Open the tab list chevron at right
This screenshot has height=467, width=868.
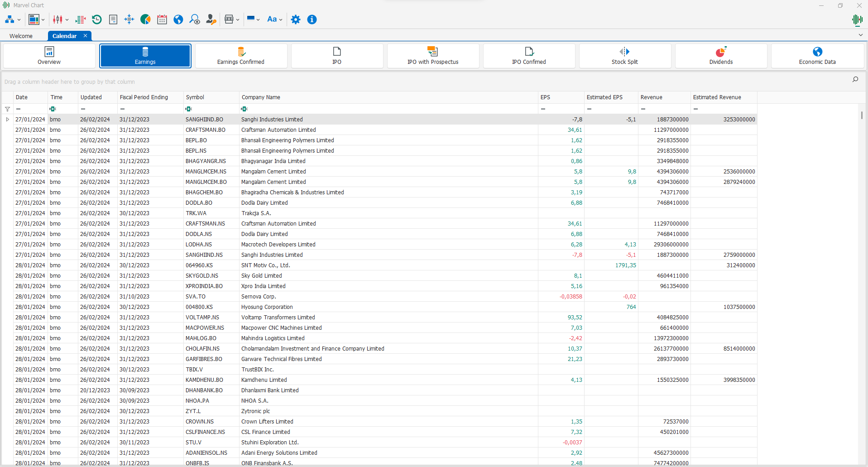[861, 35]
